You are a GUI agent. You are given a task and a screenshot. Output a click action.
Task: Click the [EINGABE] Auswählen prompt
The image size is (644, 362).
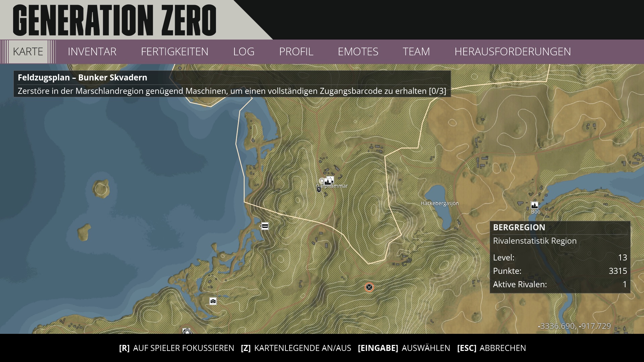[x=404, y=348]
